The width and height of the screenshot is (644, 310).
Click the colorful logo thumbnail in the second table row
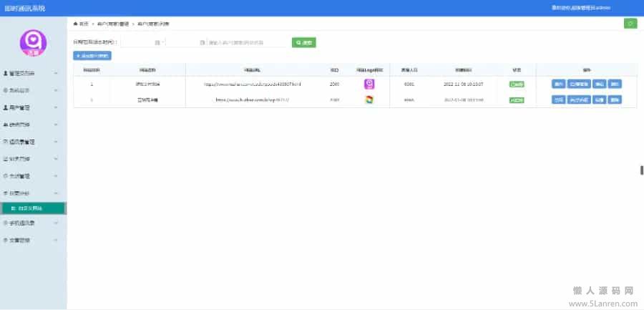[x=369, y=100]
